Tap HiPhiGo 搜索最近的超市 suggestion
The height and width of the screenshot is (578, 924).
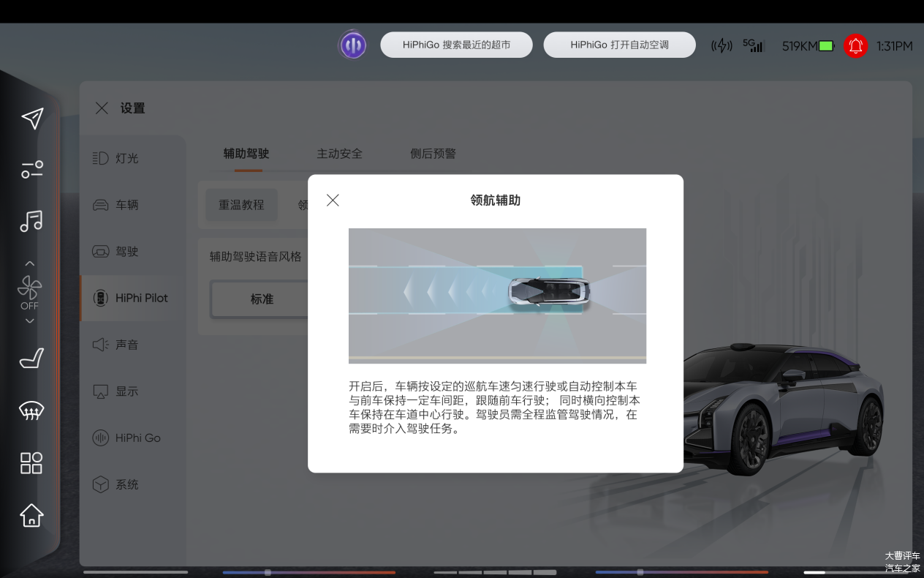(x=456, y=45)
